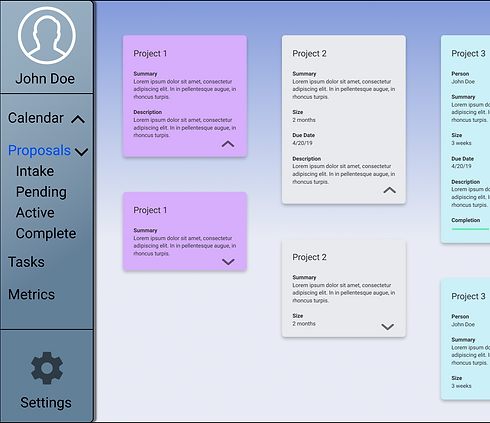Expand the collapsed gray Project 2 card
Image resolution: width=490 pixels, height=423 pixels.
pos(387,327)
